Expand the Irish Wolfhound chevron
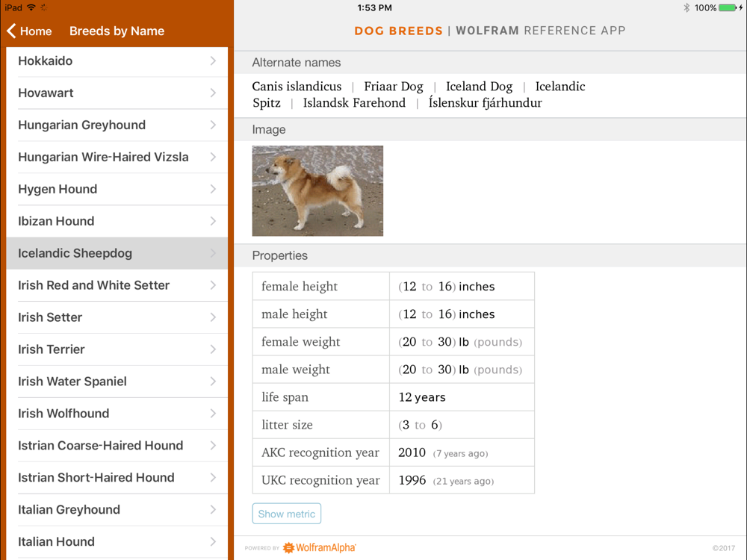This screenshot has height=560, width=747. click(x=213, y=414)
